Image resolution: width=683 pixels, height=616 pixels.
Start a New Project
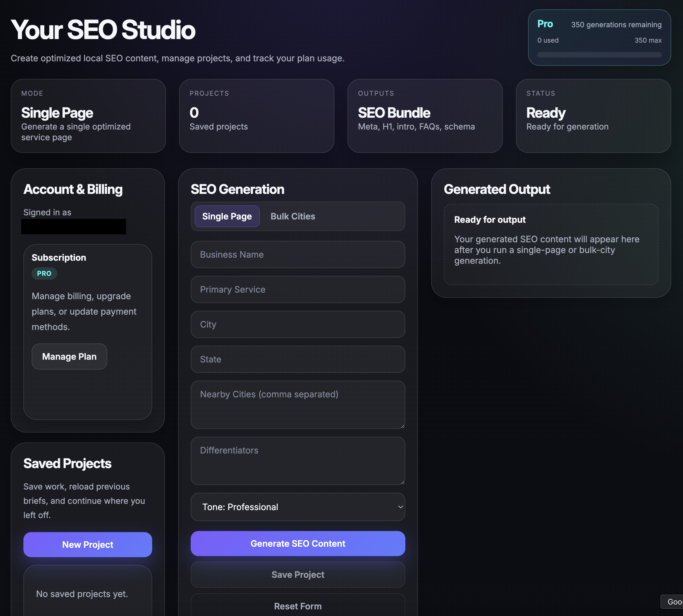[87, 544]
